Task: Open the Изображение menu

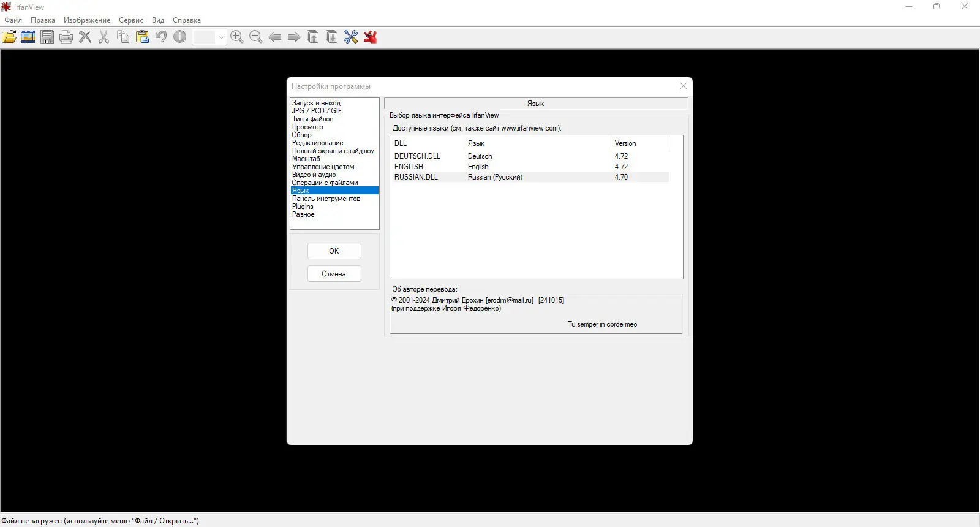Action: [x=87, y=20]
